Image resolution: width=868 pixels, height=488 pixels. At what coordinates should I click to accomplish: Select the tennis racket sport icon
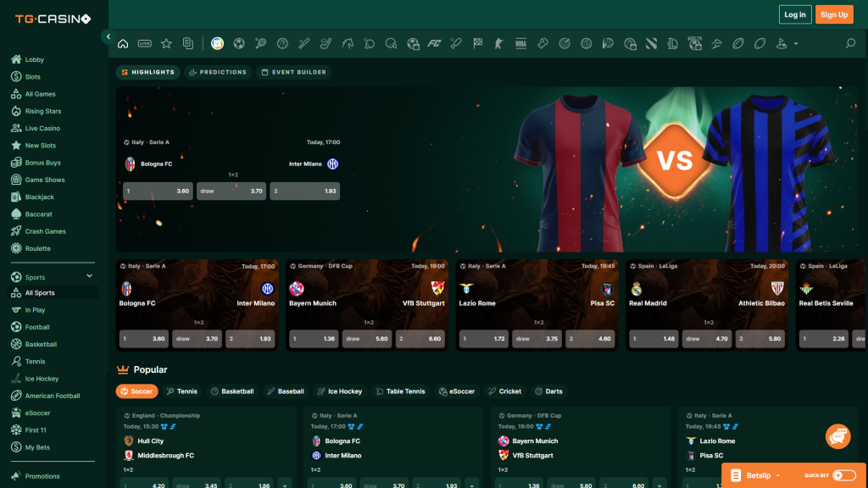pos(261,44)
